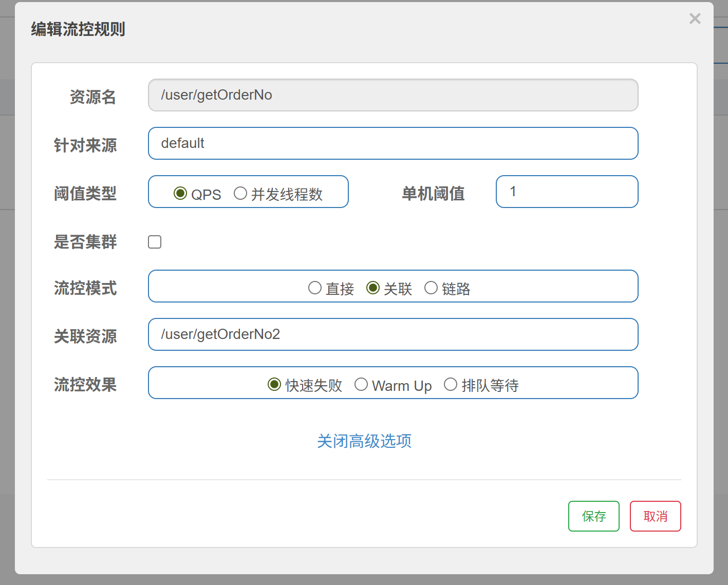Image resolution: width=728 pixels, height=585 pixels.
Task: Click the 流控效果 label
Action: pos(85,385)
